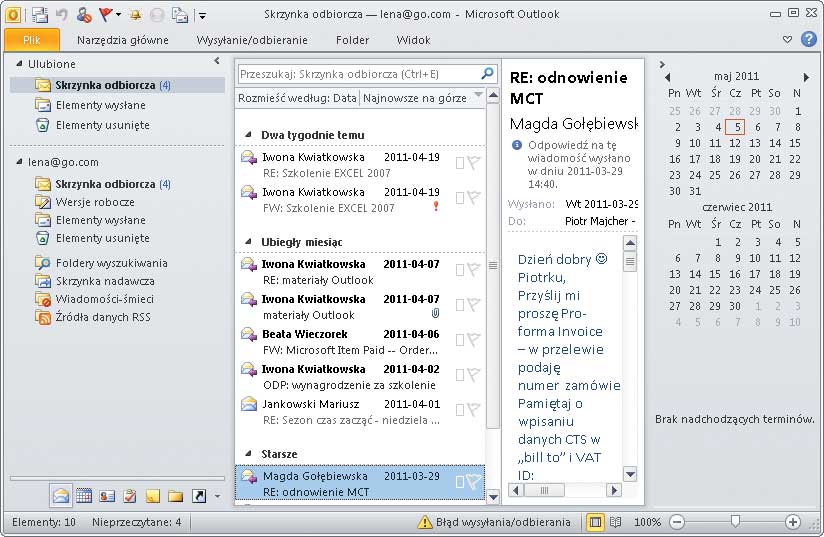
Task: Switch to Contacts using bottom navigation icon
Action: (x=106, y=496)
